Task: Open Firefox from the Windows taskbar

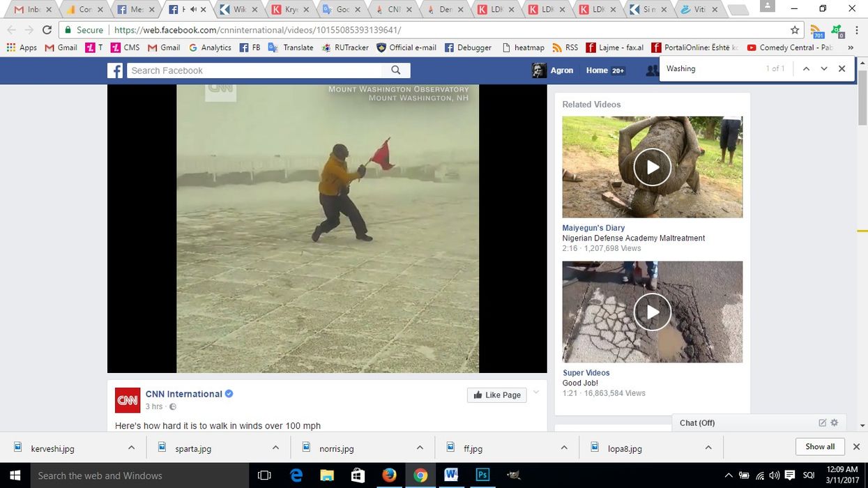Action: [389, 475]
